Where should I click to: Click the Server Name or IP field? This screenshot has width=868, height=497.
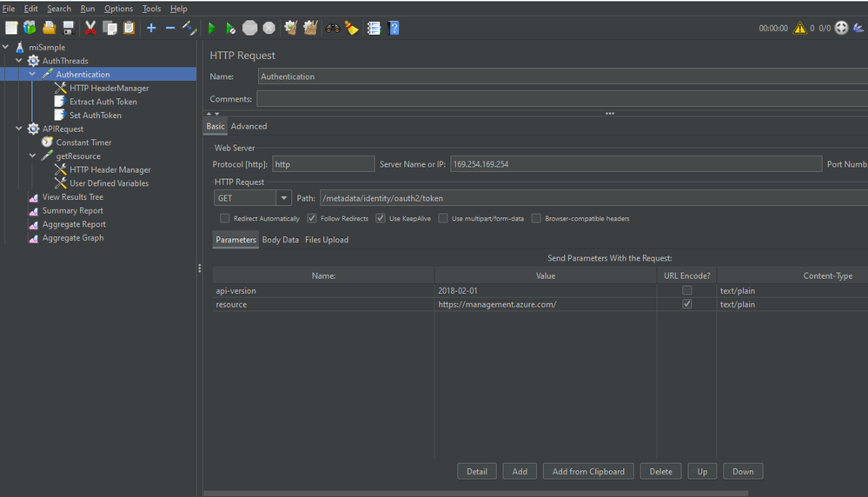point(635,164)
